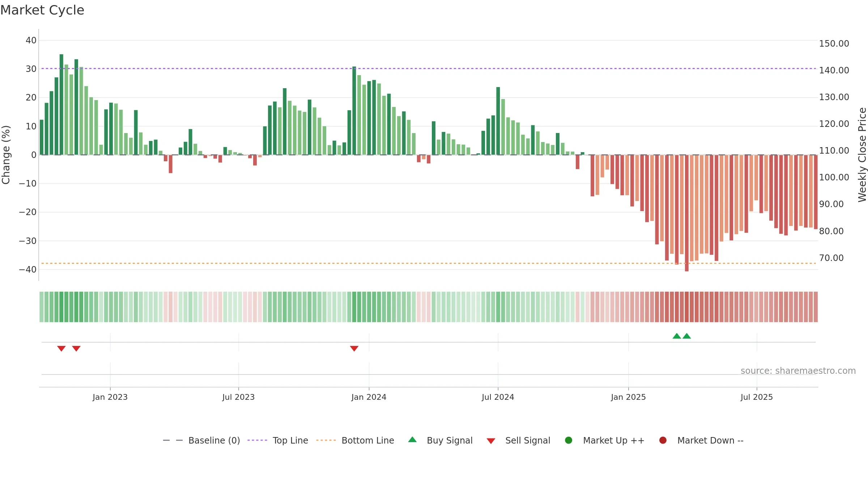The height and width of the screenshot is (488, 868).
Task: Click the purple dotted Top Line legend sample
Action: (x=257, y=440)
